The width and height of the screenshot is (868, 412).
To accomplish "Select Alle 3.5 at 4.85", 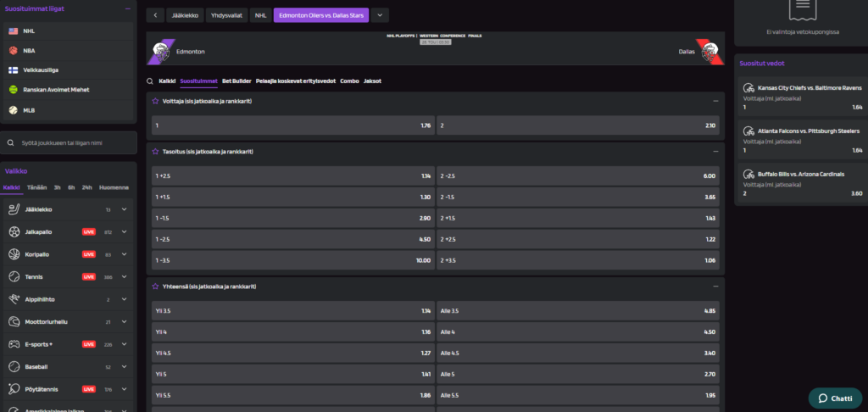I will [x=578, y=310].
